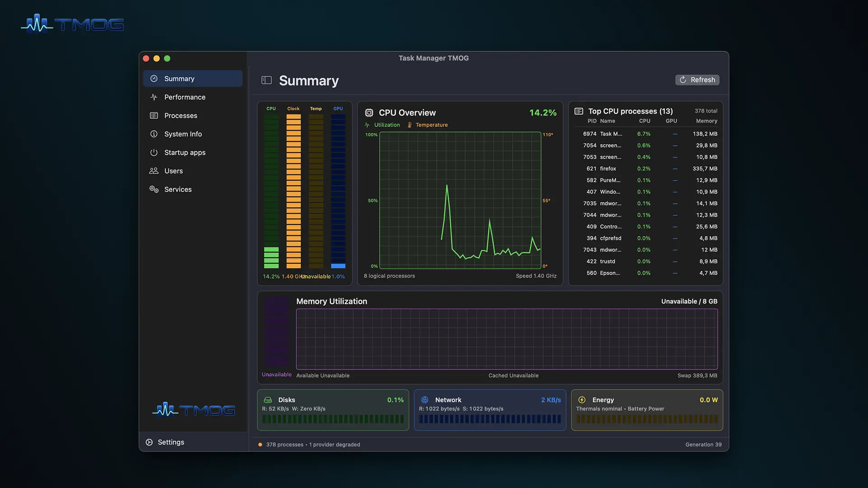Sort processes by CPU column header
The width and height of the screenshot is (868, 488).
(x=645, y=121)
